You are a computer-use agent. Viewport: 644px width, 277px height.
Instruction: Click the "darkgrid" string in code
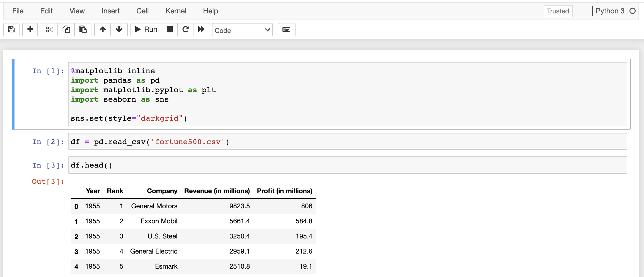coord(159,118)
